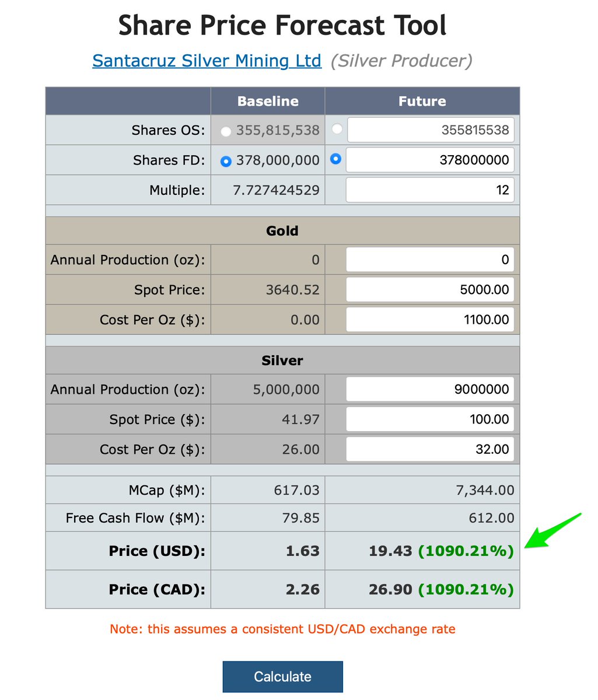
Task: Click the USD/CAD exchange rate note
Action: click(282, 629)
